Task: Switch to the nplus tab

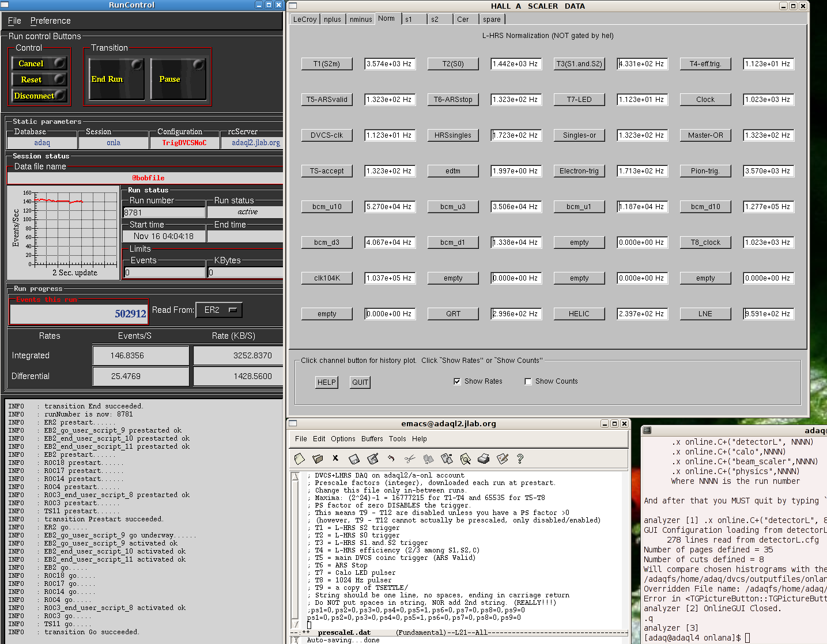Action: tap(333, 19)
